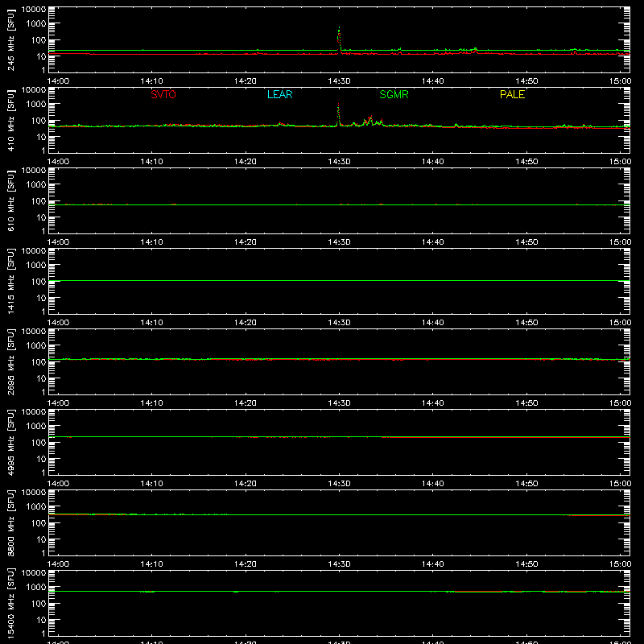The width and height of the screenshot is (644, 644).
Task: Click the 100 tick label on 610 MHz axis
Action: click(39, 201)
